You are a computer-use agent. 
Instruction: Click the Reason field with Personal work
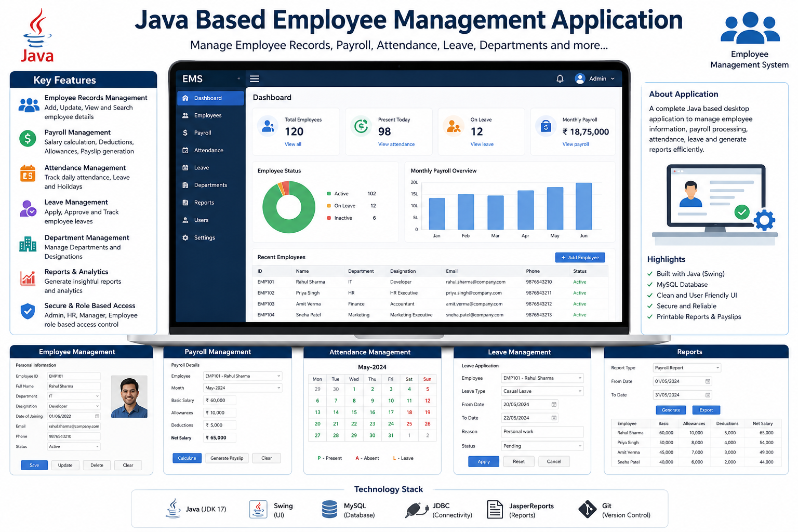(x=542, y=432)
